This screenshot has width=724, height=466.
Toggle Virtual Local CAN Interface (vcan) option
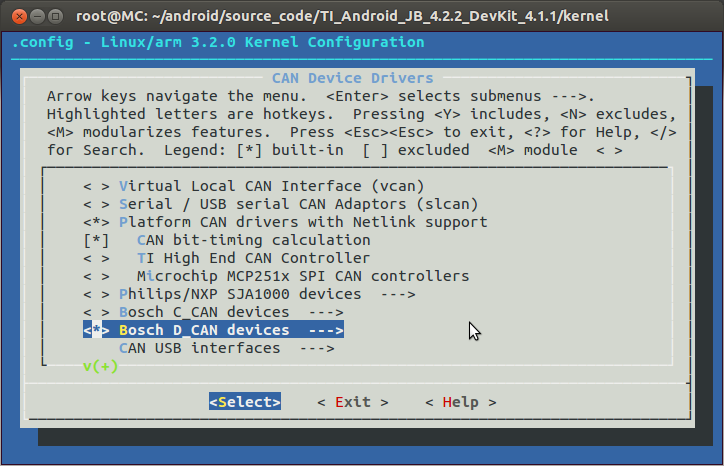(96, 186)
